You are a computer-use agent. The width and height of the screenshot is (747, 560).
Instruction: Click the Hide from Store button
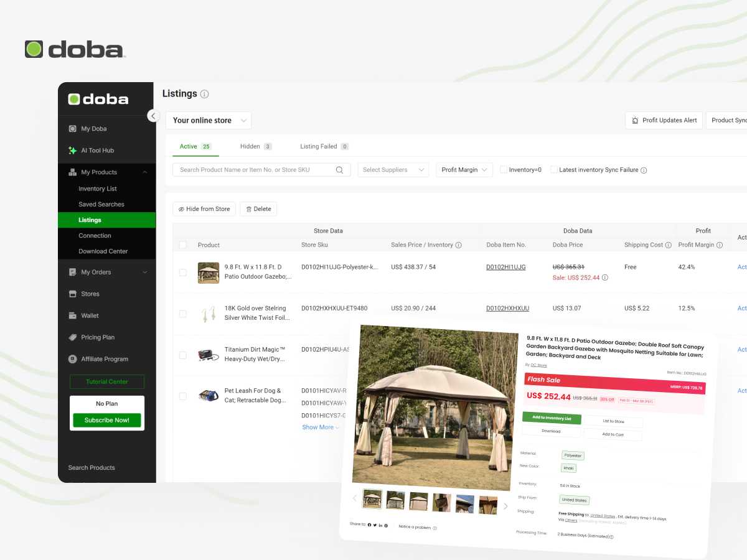pyautogui.click(x=204, y=209)
